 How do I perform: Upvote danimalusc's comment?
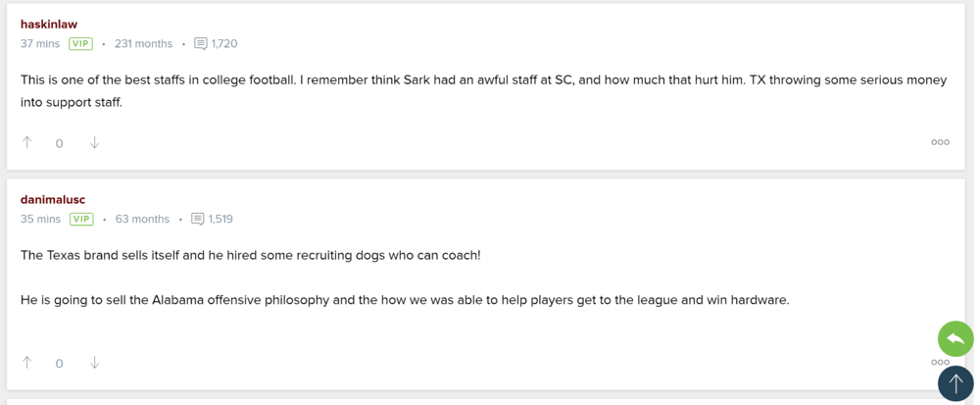(27, 363)
